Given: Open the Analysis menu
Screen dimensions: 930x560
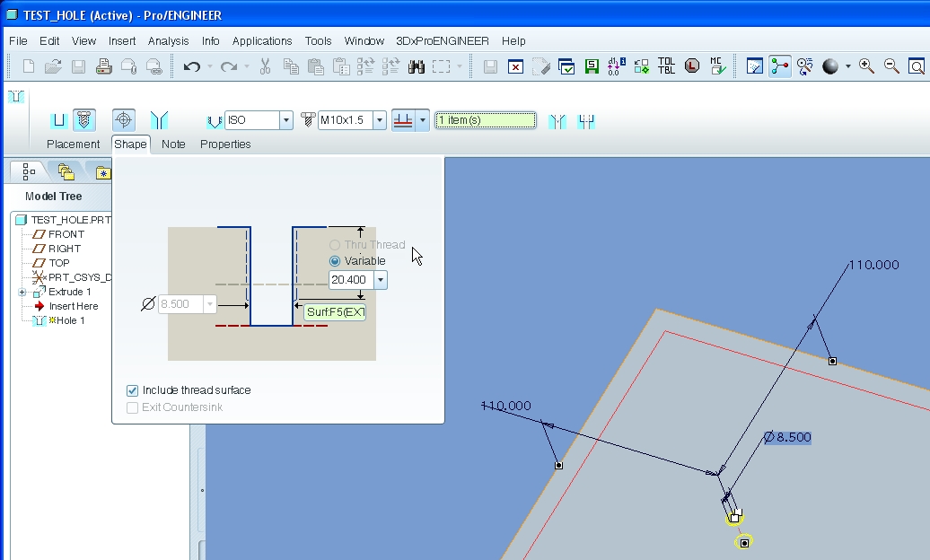Looking at the screenshot, I should pos(168,41).
